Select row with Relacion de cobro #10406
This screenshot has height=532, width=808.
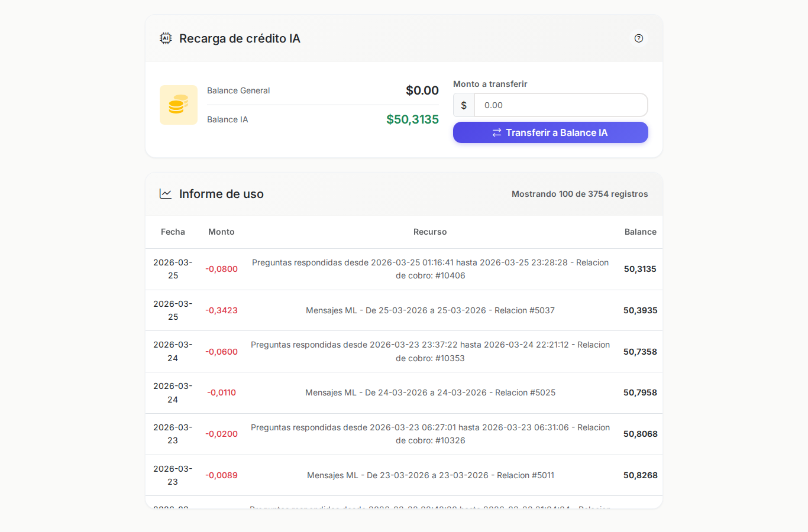coord(430,269)
